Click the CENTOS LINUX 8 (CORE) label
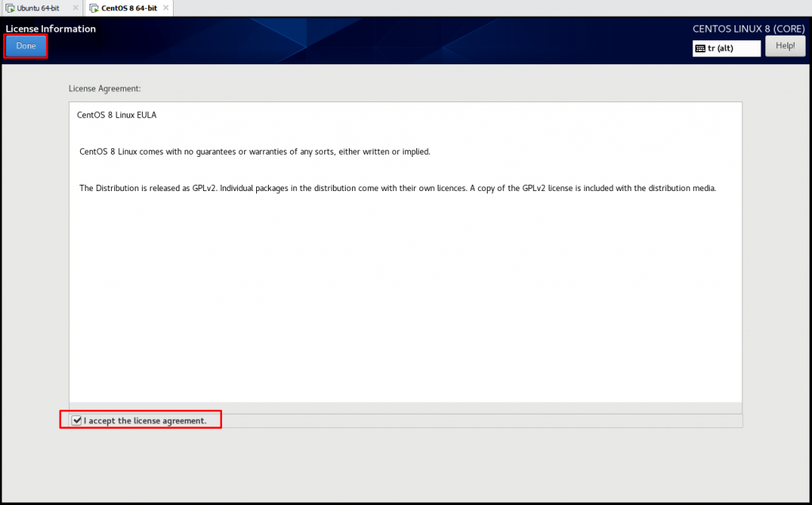Screen dimensions: 812x505 [x=749, y=29]
